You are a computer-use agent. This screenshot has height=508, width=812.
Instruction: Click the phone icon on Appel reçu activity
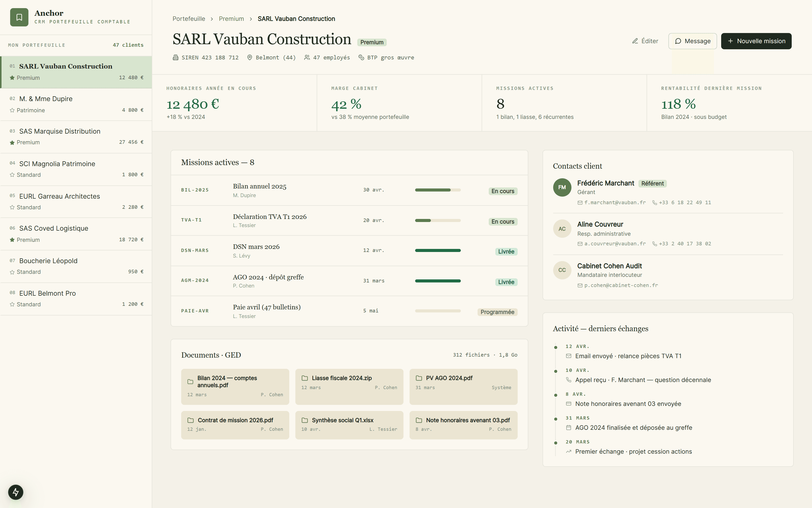(x=568, y=380)
